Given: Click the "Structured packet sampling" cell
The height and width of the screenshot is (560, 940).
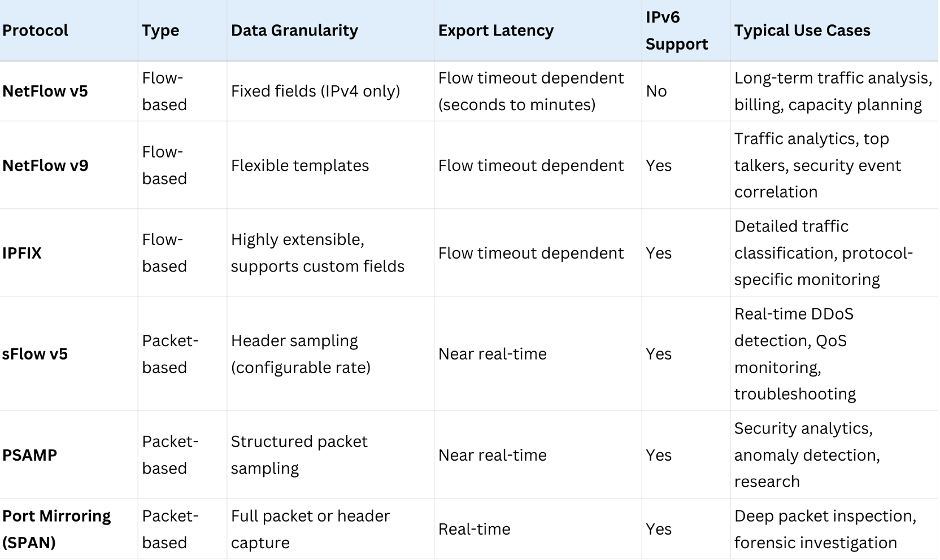Looking at the screenshot, I should [x=299, y=455].
